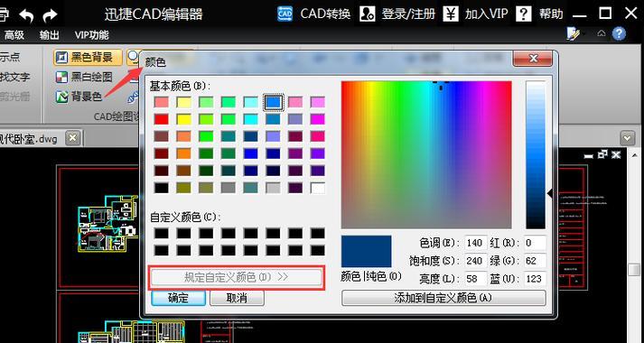Screen dimensions: 644x343
Task: Click the 规定自定义颜色 button
Action: tap(237, 277)
